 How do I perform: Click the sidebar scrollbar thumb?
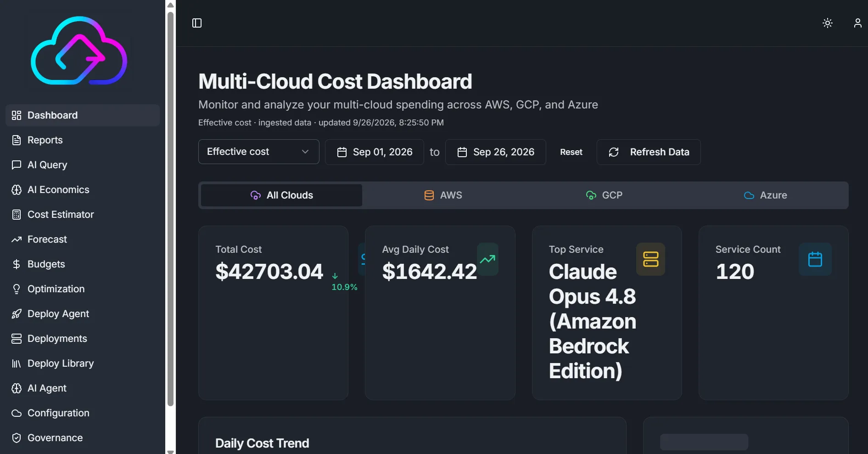(x=170, y=209)
